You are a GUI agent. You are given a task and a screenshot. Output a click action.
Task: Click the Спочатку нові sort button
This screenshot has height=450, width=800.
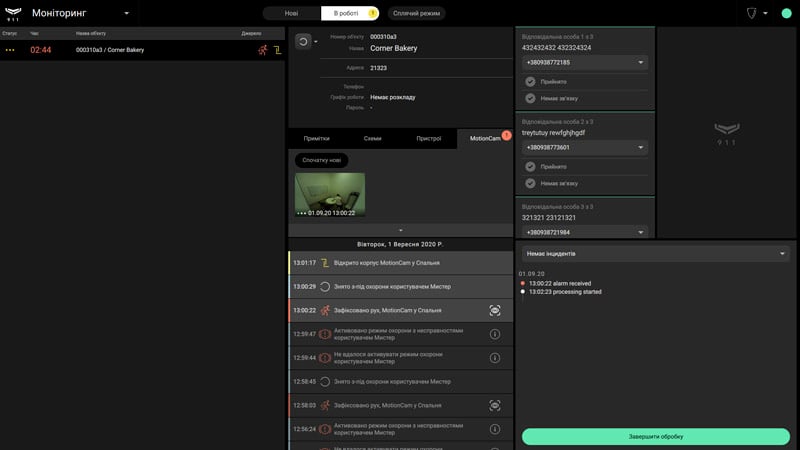pyautogui.click(x=321, y=160)
